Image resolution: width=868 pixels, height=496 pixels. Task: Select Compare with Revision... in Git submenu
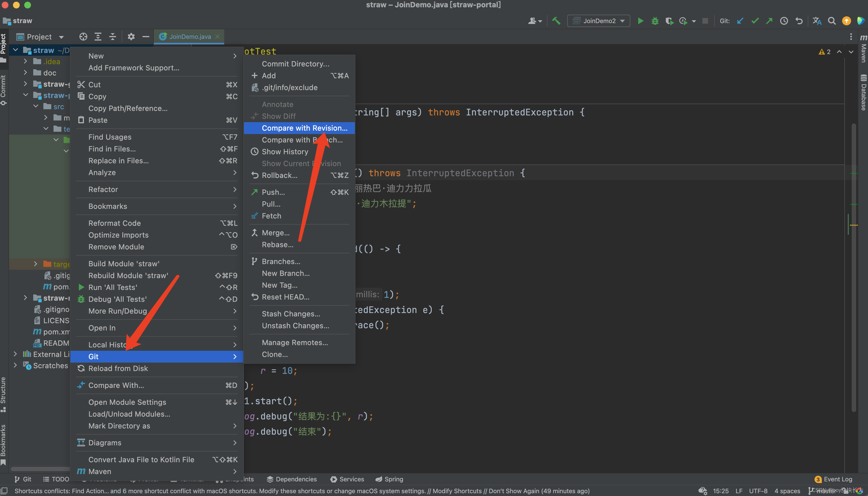point(299,128)
